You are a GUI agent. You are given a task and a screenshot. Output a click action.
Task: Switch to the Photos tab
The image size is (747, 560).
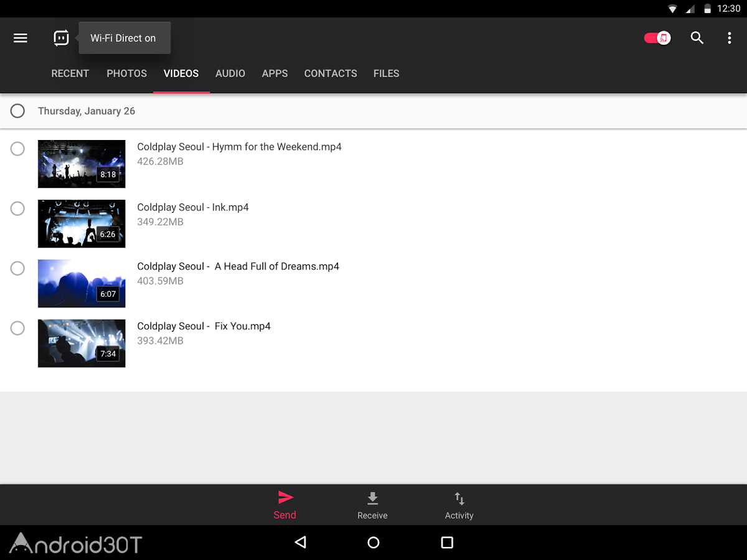(127, 73)
